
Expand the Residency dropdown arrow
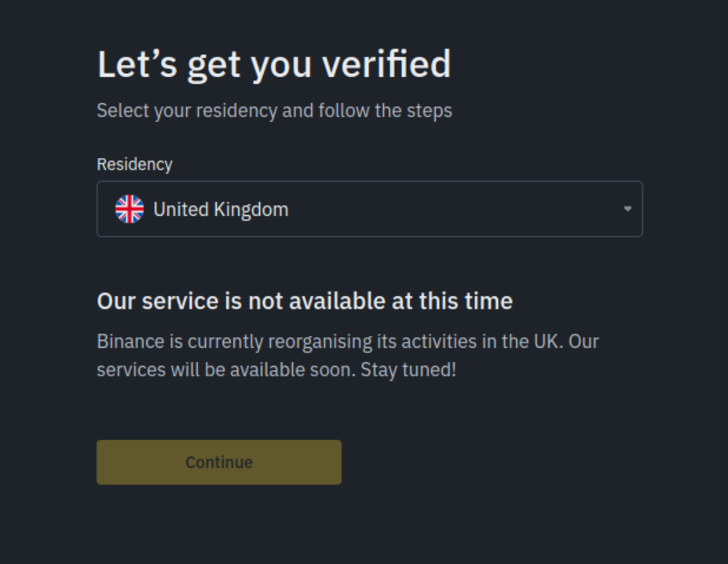pyautogui.click(x=627, y=209)
